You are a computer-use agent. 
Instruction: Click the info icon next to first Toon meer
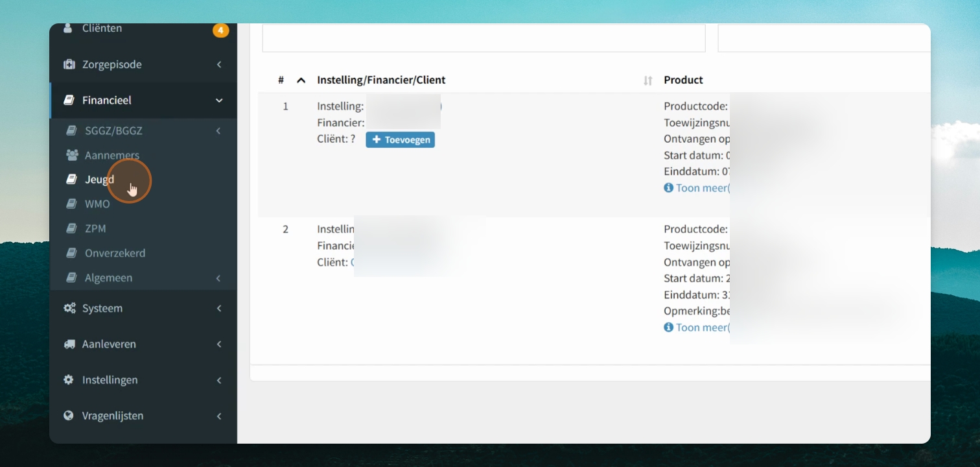tap(669, 187)
